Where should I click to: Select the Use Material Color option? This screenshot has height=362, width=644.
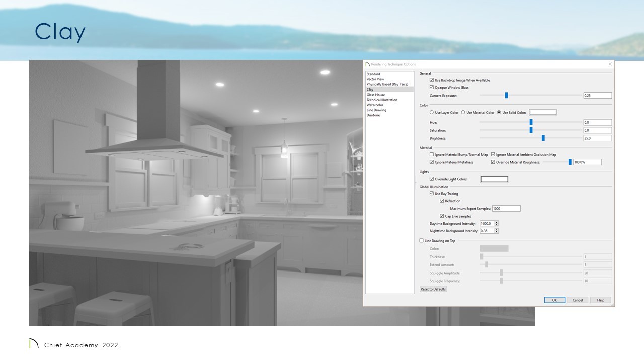(x=463, y=113)
